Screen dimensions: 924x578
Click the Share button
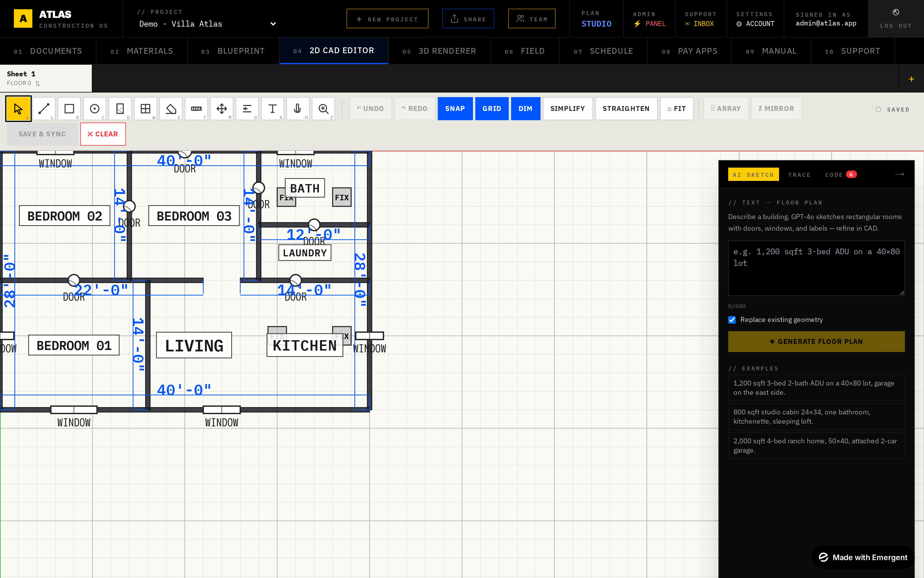(468, 19)
